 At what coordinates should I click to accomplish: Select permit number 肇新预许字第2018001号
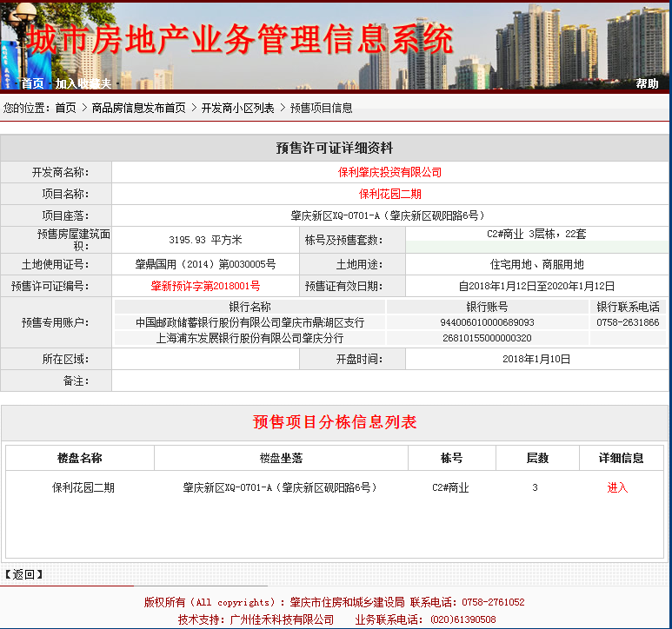(205, 286)
